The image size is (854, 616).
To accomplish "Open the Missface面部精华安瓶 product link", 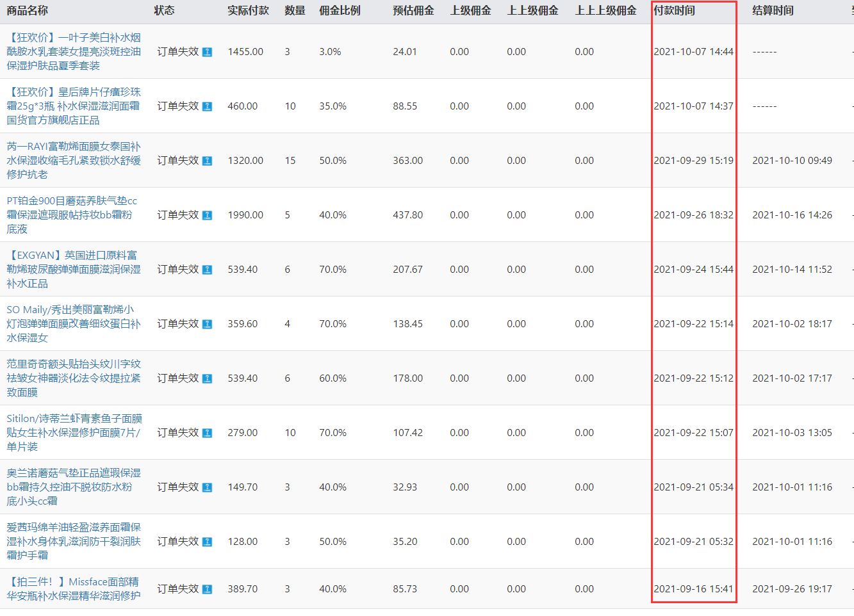I will [74, 589].
